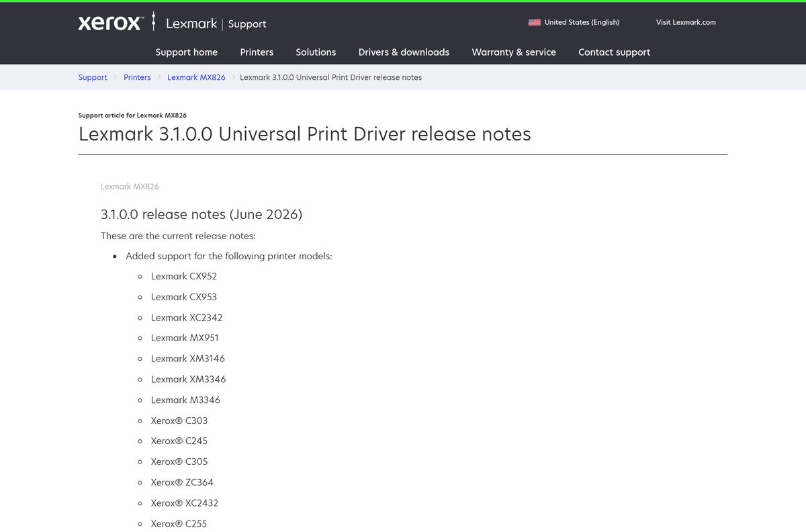The image size is (806, 532).
Task: Follow the Visit Lexmark.com link
Action: pos(686,22)
